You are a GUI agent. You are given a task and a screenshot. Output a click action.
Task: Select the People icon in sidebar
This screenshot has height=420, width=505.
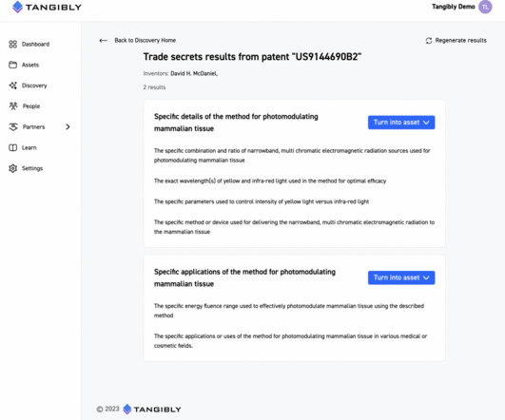pos(13,106)
